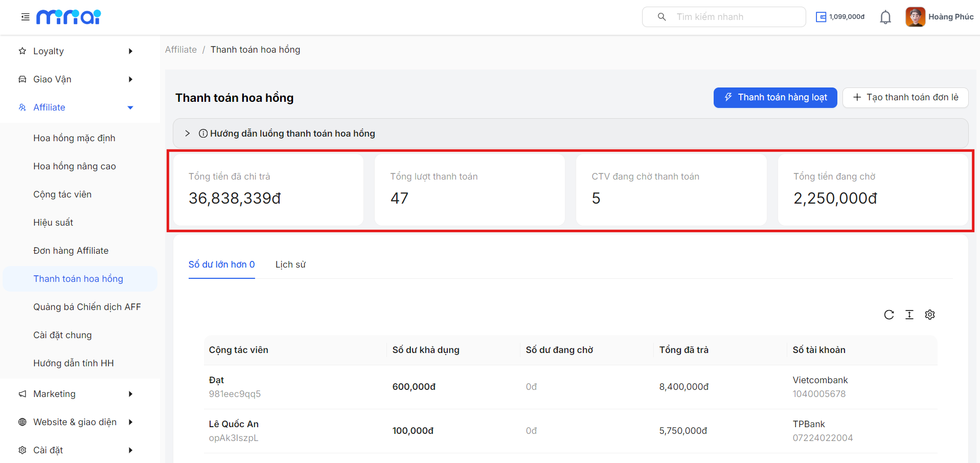Viewport: 980px width, 463px height.
Task: Expand the Marketing menu arrow
Action: coord(130,394)
